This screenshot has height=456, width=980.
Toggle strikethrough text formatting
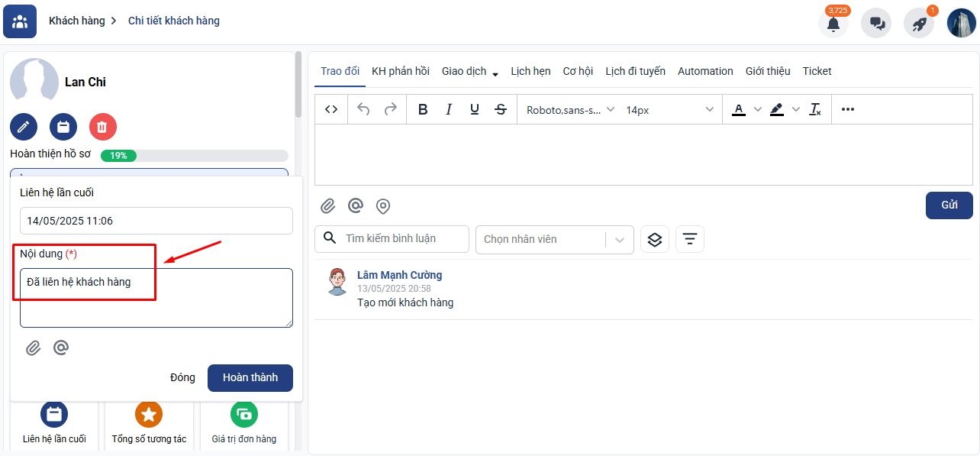tap(501, 110)
